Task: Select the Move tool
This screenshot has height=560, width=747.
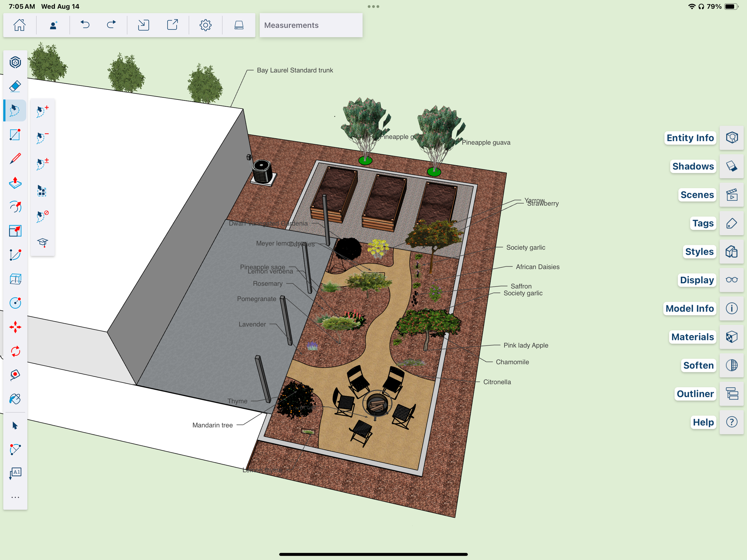Action: (x=15, y=327)
